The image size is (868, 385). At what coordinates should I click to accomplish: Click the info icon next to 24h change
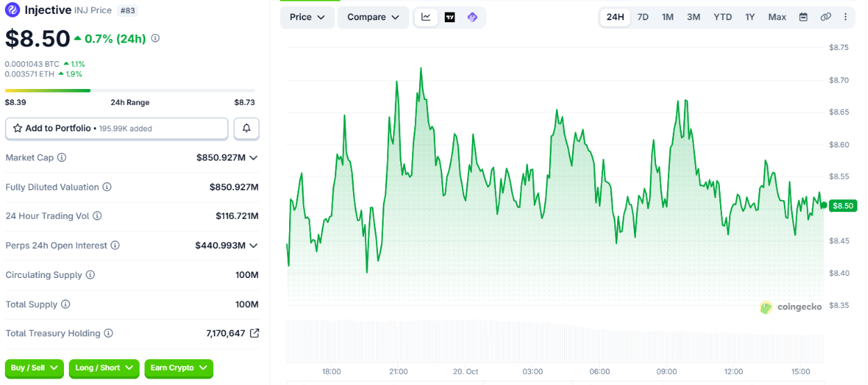coord(155,38)
